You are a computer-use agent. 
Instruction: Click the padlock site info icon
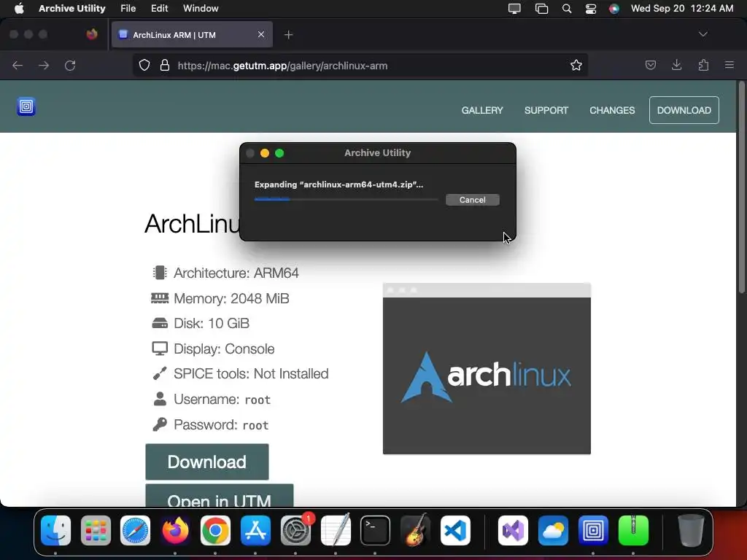point(165,65)
